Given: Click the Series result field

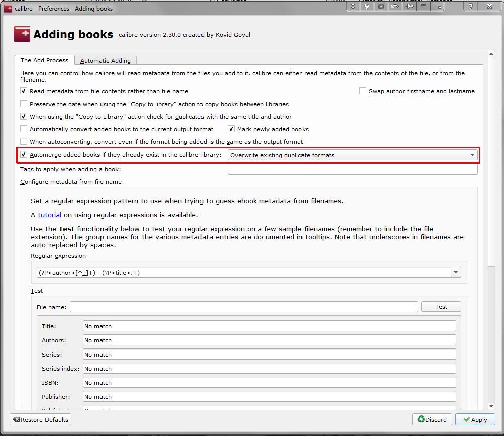Looking at the screenshot, I should point(269,354).
